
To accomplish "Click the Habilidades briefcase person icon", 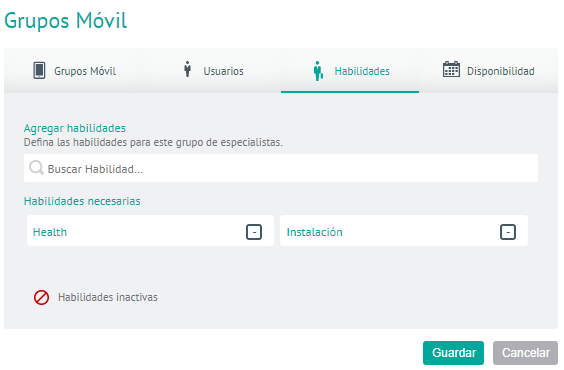I will [x=318, y=71].
